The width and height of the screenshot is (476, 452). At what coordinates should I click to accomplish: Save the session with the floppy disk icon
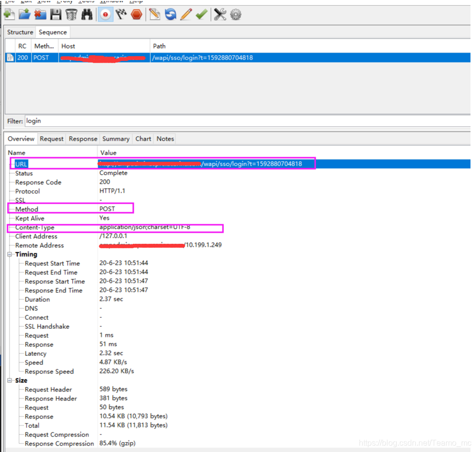point(56,14)
